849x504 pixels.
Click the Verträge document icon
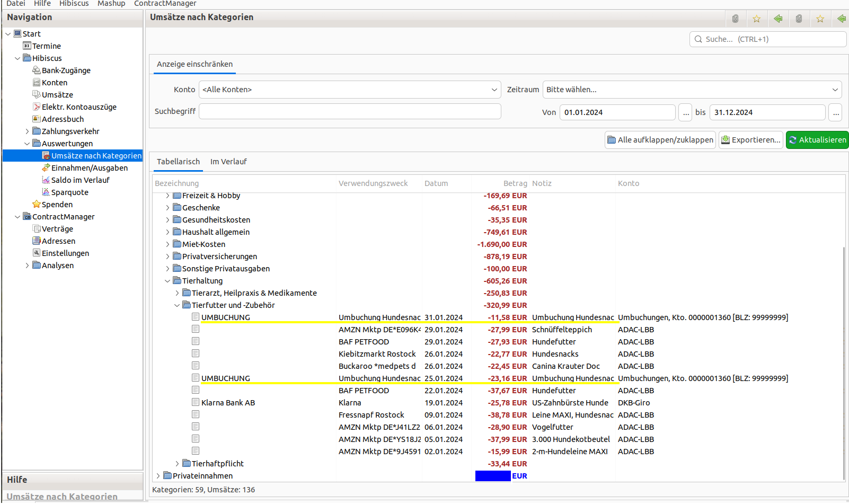(37, 229)
